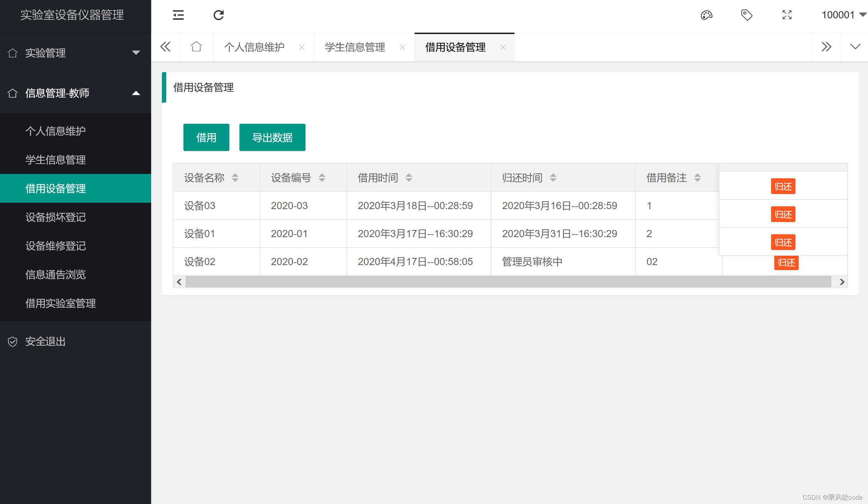Click 归还 for the 设备02 row
The height and width of the screenshot is (504, 868).
[x=786, y=263]
